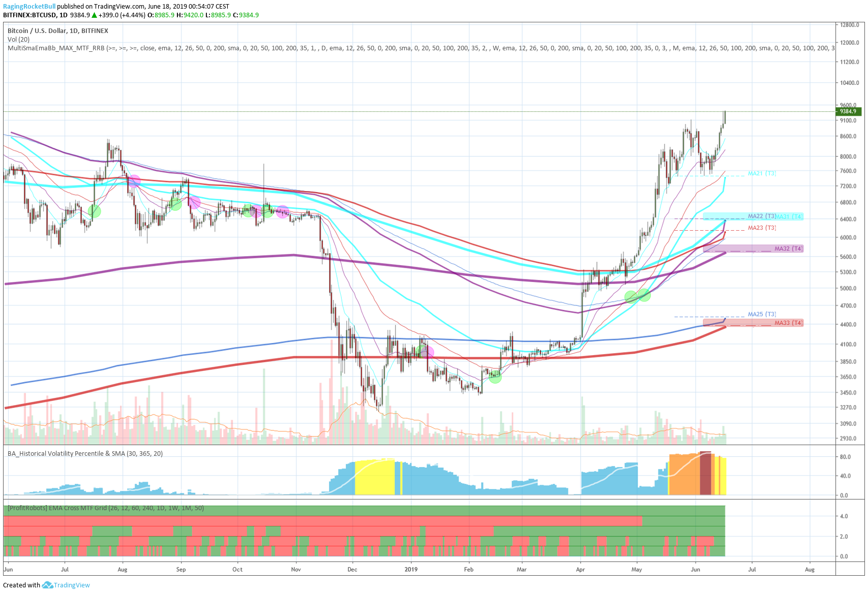Click the MA22 (T3) level label
This screenshot has height=594, width=868.
[x=761, y=216]
